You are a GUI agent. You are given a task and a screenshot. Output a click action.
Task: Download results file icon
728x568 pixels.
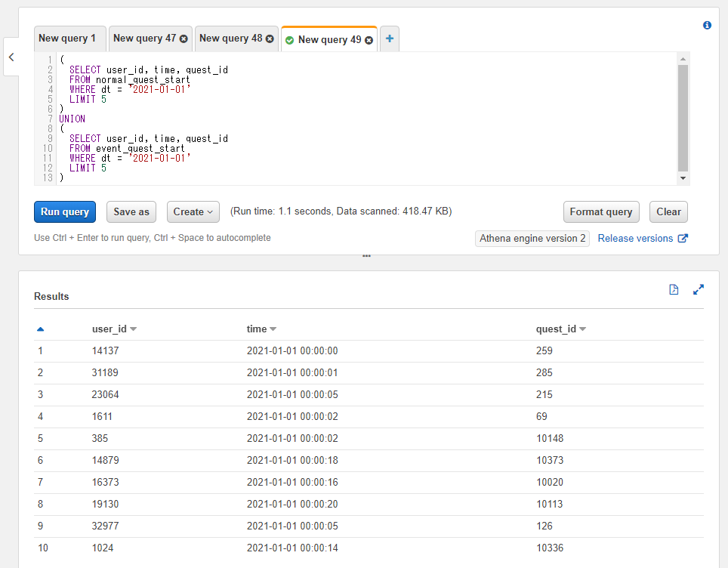point(674,290)
